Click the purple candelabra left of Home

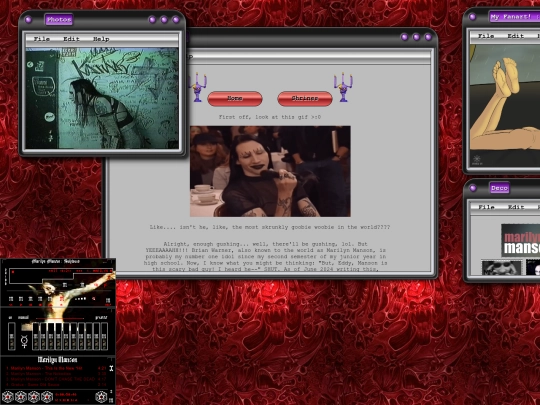coord(198,87)
